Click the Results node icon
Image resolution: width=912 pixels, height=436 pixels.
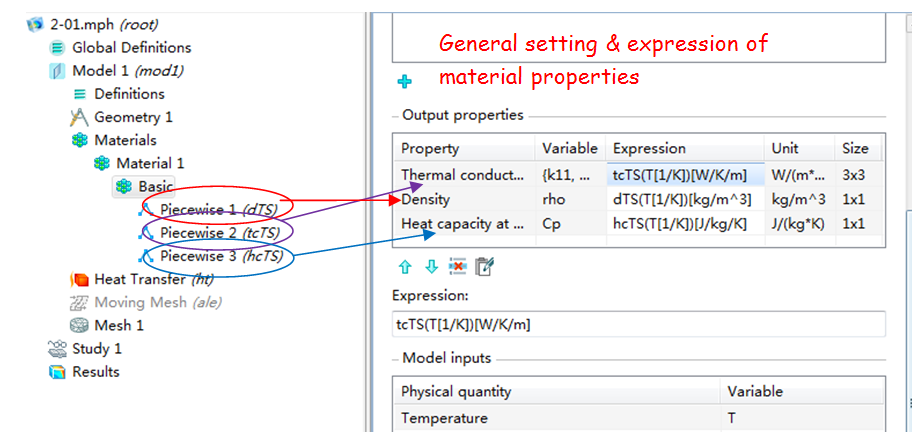pyautogui.click(x=58, y=372)
